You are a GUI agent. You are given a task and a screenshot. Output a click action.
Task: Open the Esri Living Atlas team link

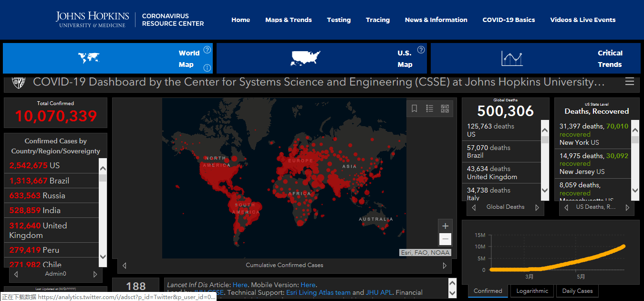(318, 292)
